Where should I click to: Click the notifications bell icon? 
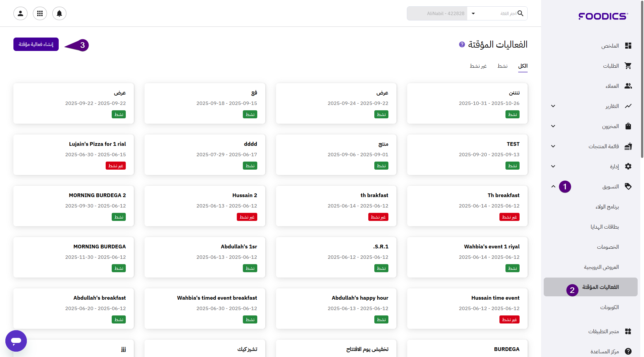[59, 13]
